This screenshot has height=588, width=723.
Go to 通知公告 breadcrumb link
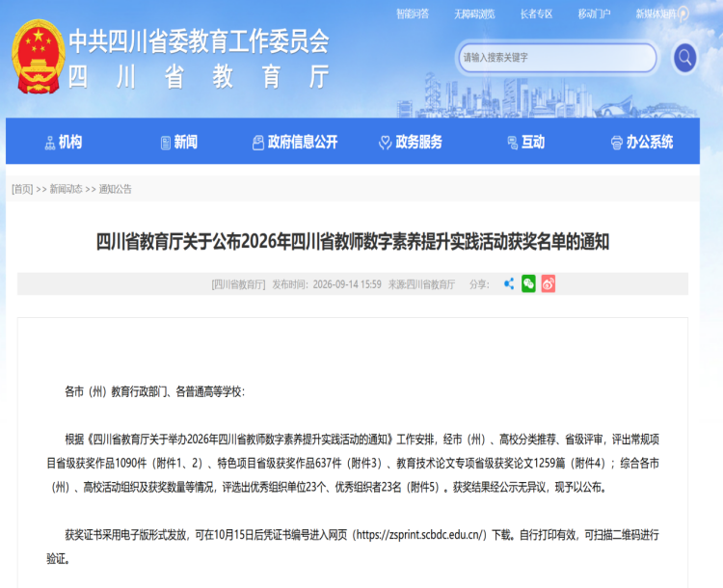(116, 189)
